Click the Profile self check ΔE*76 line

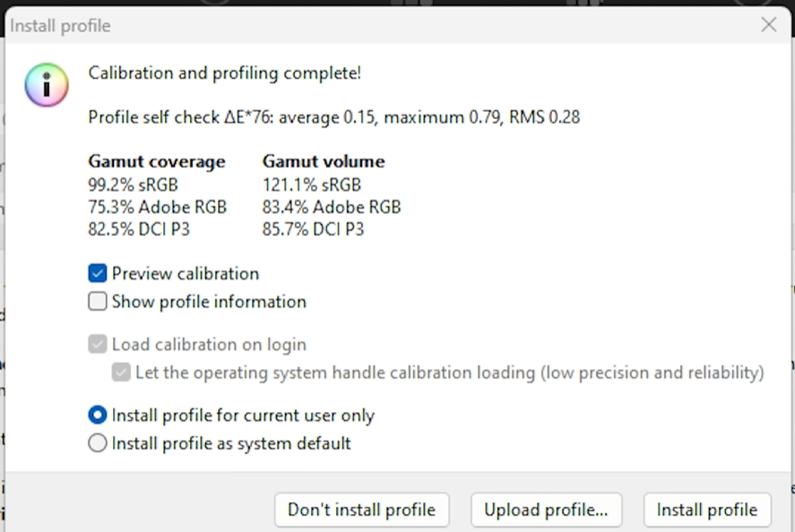[x=333, y=116]
